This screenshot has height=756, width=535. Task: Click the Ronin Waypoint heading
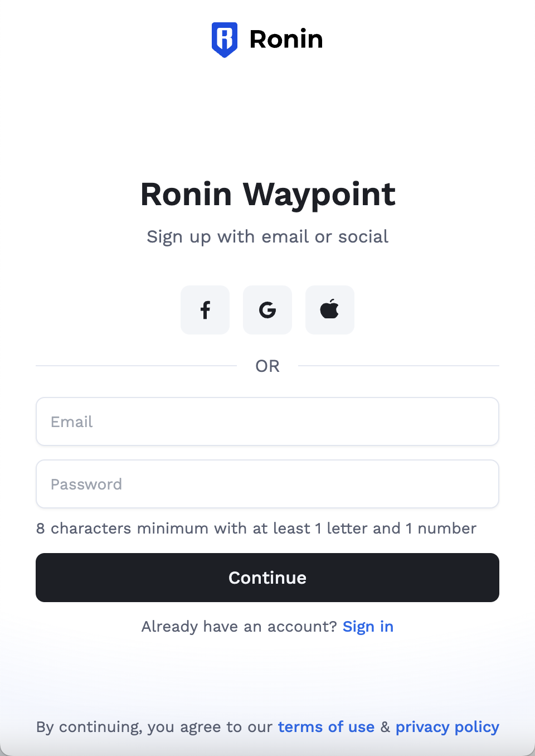point(267,195)
